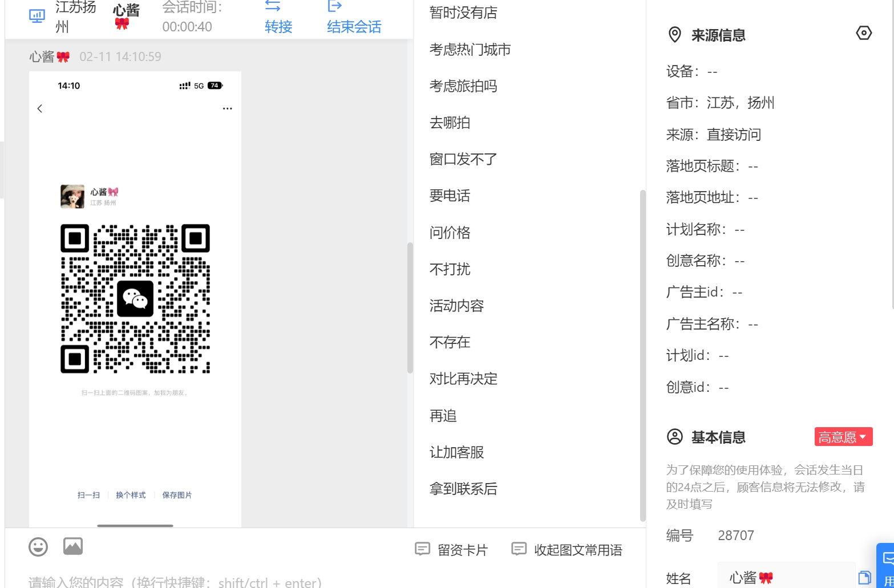Open the emoji picker smiley icon
The height and width of the screenshot is (588, 894).
click(x=38, y=547)
